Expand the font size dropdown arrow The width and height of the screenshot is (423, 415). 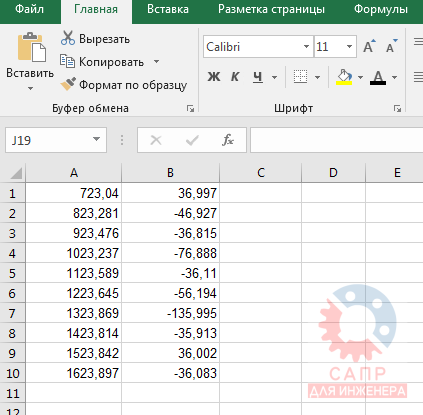coord(349,47)
